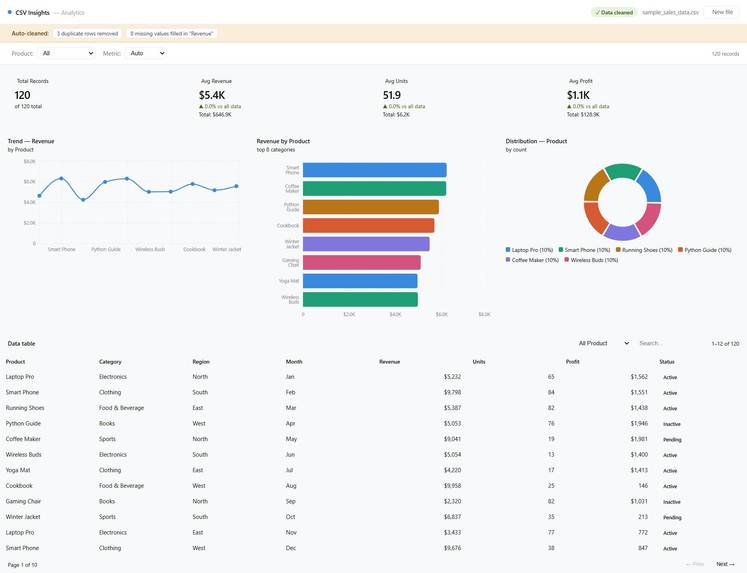
Task: Click the purple segment of the donut chart
Action: (x=622, y=233)
